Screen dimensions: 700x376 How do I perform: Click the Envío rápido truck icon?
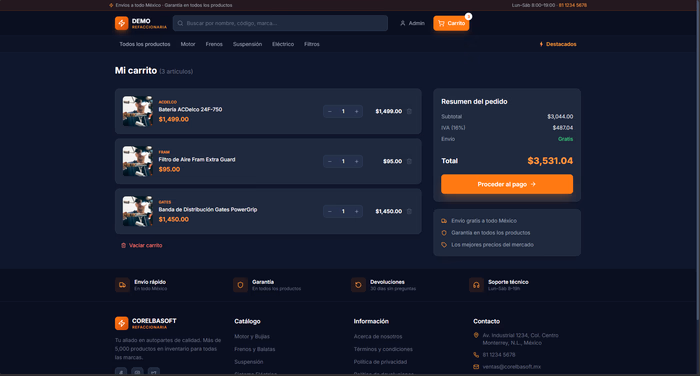click(x=122, y=285)
